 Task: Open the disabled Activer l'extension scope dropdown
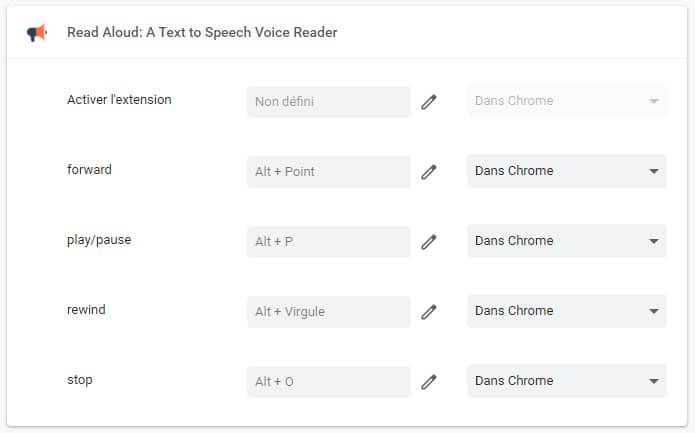click(567, 101)
